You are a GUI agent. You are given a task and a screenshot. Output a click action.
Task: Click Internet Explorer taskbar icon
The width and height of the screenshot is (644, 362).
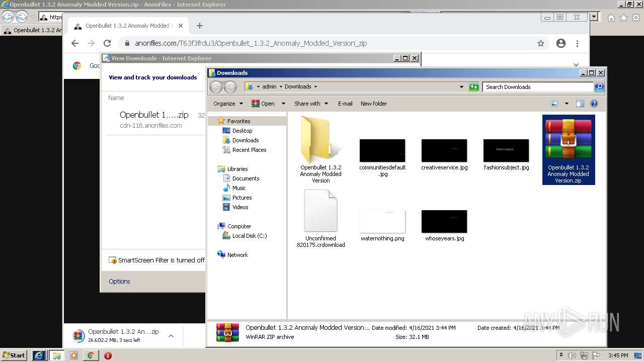click(39, 355)
